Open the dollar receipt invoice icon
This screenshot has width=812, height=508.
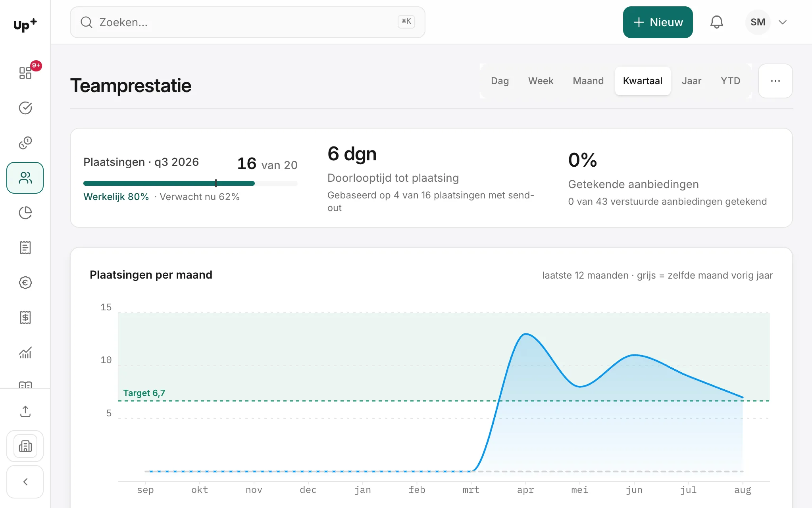click(x=25, y=317)
